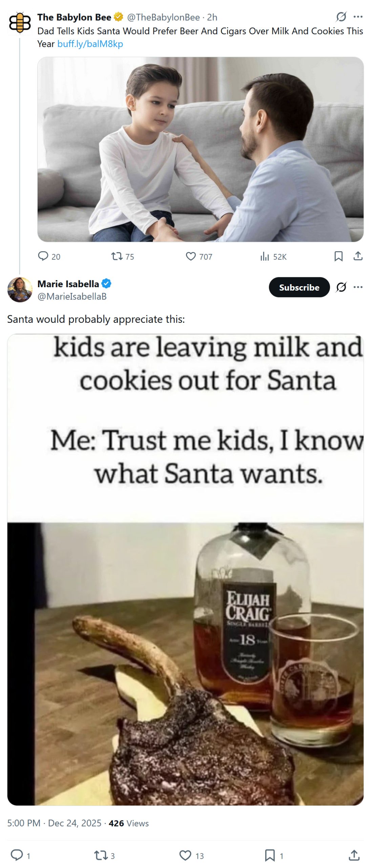Screen dimensions: 373x868
Task: View analytics for Babylon Bee post
Action: (265, 257)
